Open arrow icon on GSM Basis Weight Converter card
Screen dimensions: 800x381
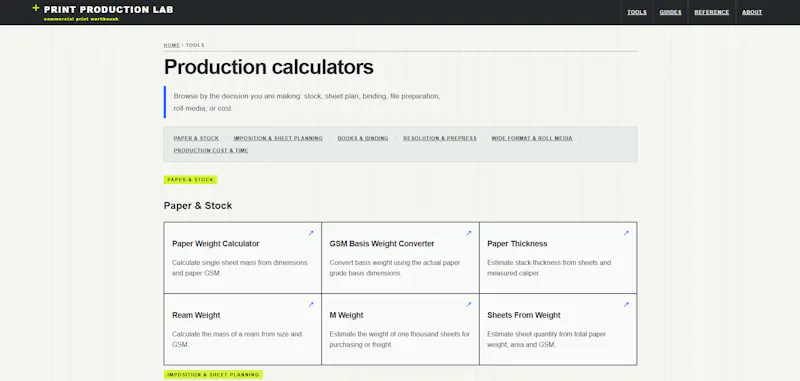[468, 233]
